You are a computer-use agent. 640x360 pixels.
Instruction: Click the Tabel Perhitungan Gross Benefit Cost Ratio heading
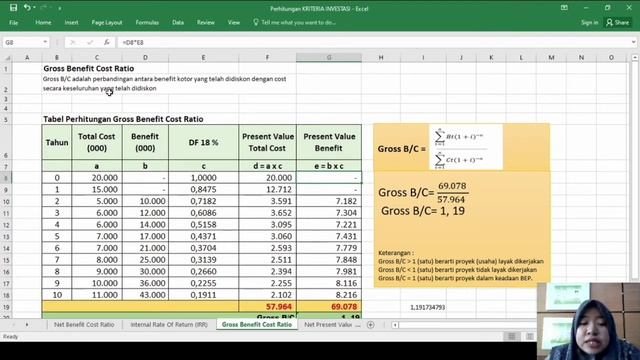pyautogui.click(x=123, y=119)
